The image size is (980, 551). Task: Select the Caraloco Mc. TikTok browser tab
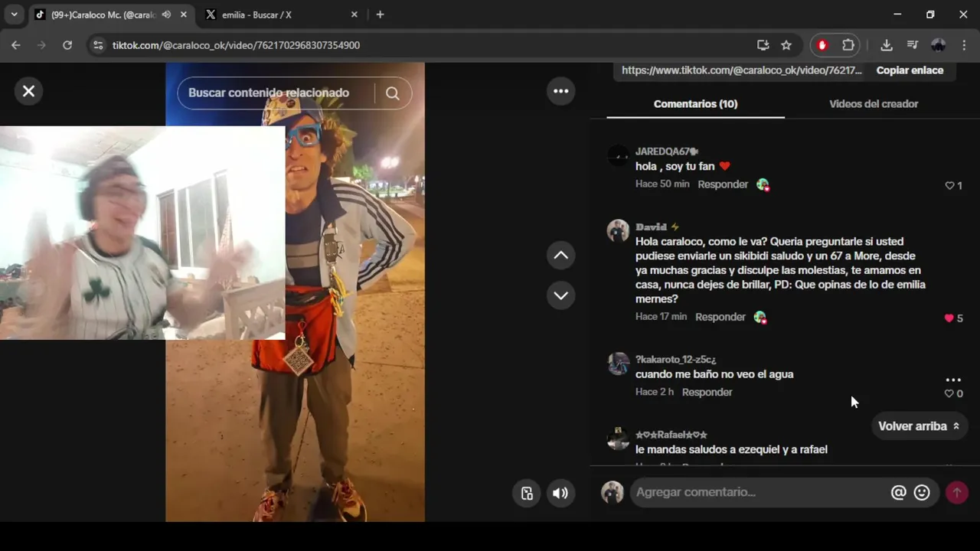[103, 15]
